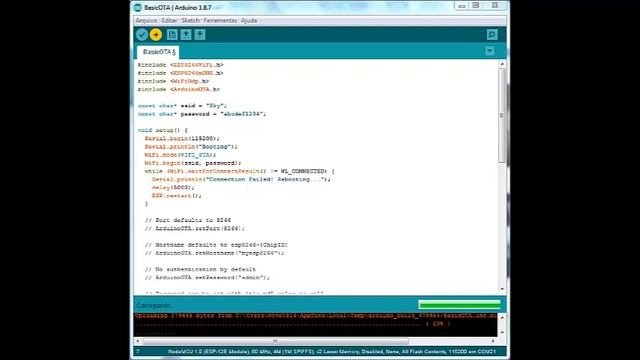Screen dimensions: 640x360
Task: Open a sketch with the Open icon
Action: pyautogui.click(x=186, y=35)
